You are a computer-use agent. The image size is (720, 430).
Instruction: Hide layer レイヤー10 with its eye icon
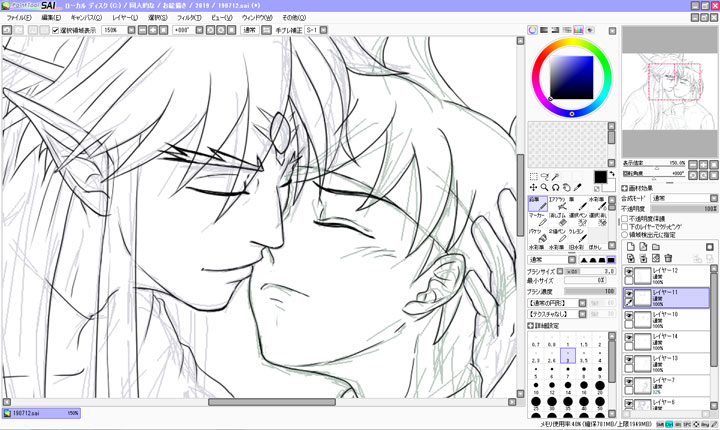click(629, 315)
